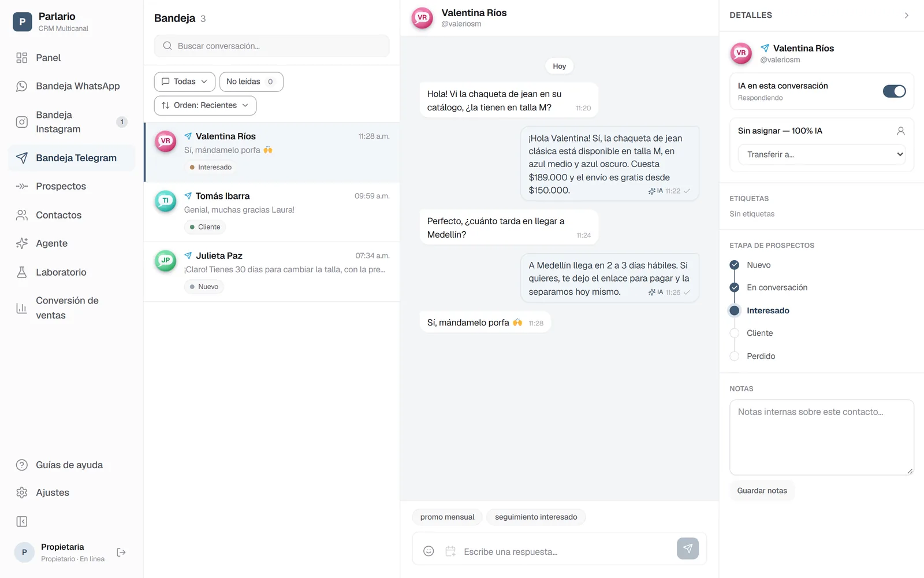Click the Escribe una respuesta field
924x578 pixels.
click(x=566, y=551)
